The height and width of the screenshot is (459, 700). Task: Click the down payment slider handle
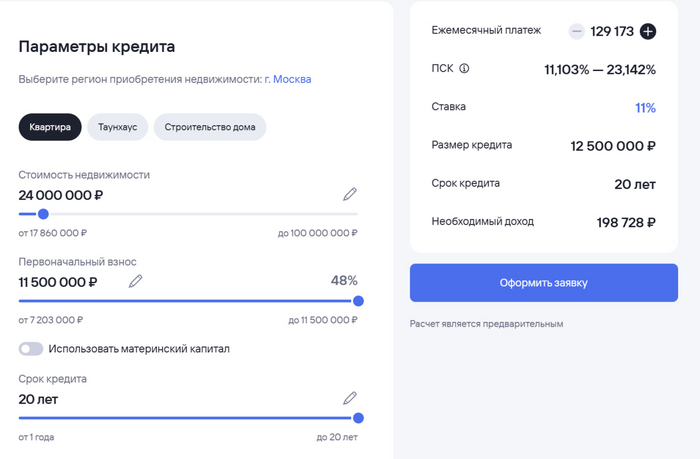click(358, 300)
